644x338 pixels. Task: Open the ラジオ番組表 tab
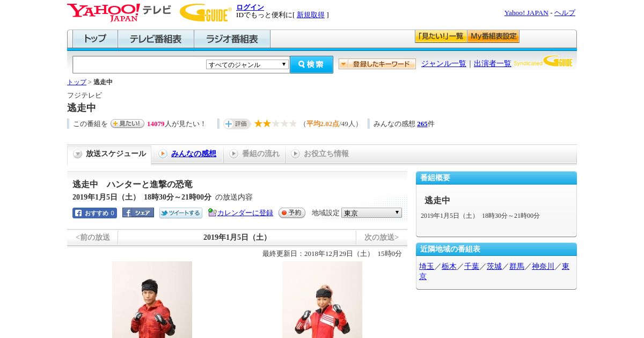point(232,39)
